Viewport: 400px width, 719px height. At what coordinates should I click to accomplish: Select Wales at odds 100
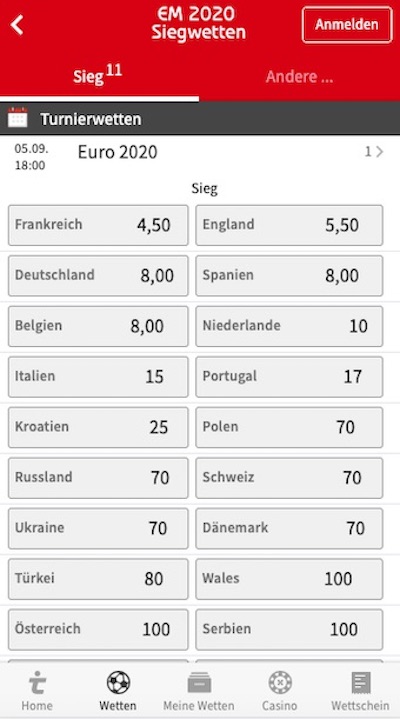[289, 579]
